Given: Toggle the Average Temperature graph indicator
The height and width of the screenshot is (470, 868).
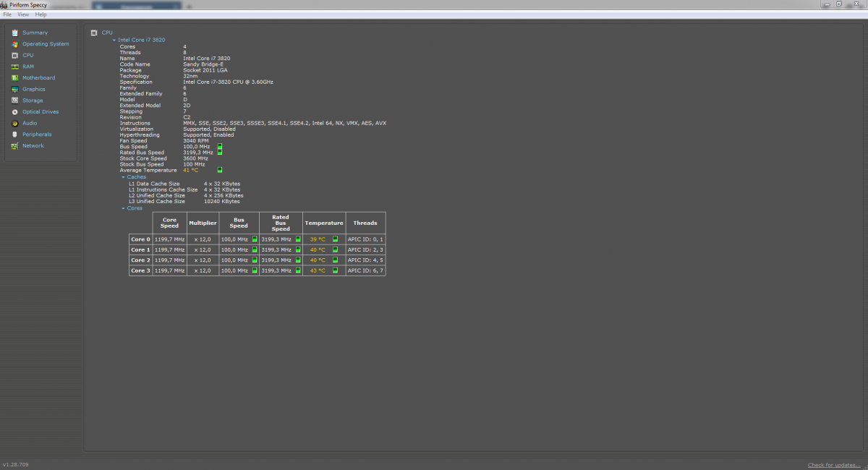Looking at the screenshot, I should coord(220,171).
